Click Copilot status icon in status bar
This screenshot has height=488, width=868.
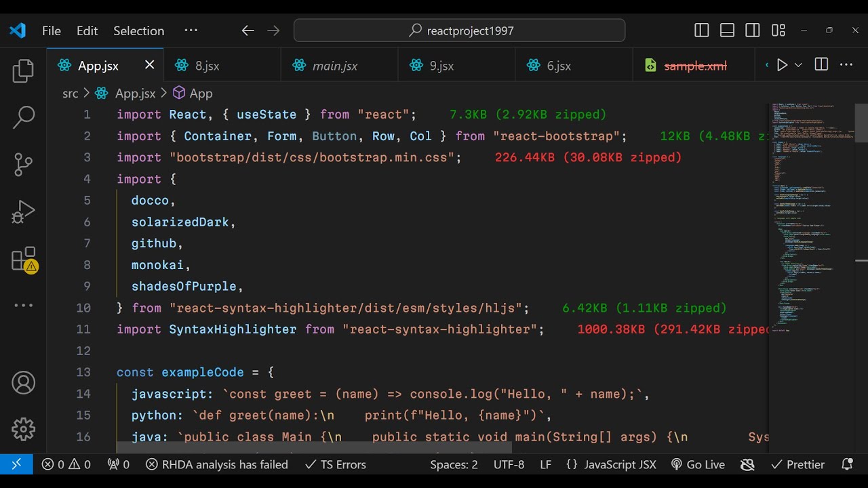[748, 464]
